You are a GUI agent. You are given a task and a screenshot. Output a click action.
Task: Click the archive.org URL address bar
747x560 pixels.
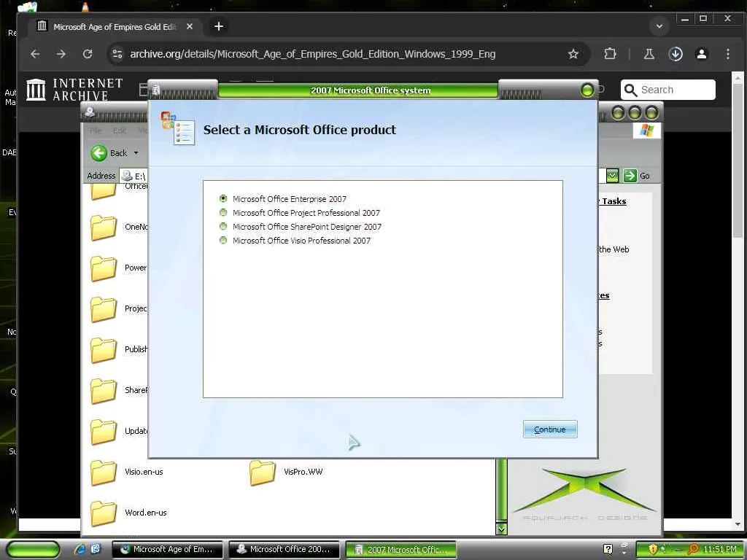[x=312, y=54]
